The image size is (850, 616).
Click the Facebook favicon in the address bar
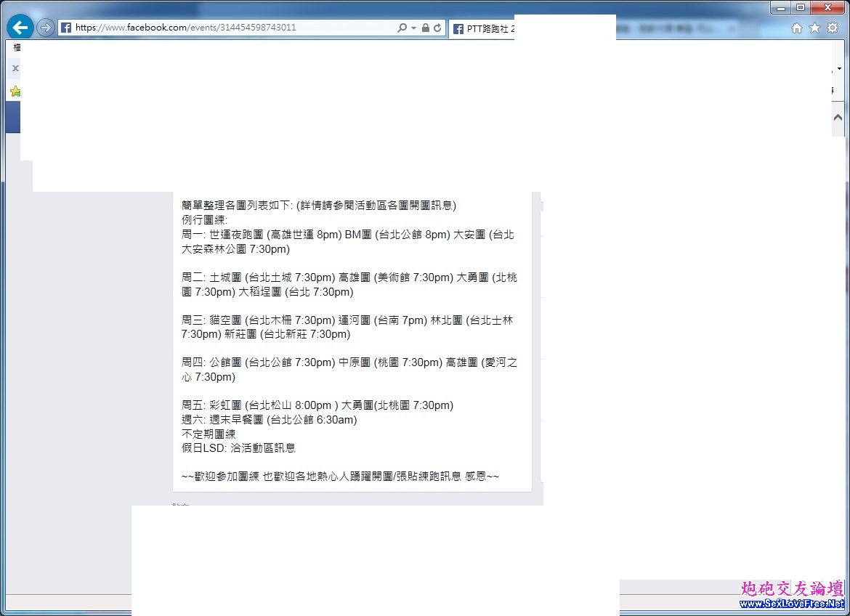pyautogui.click(x=66, y=28)
